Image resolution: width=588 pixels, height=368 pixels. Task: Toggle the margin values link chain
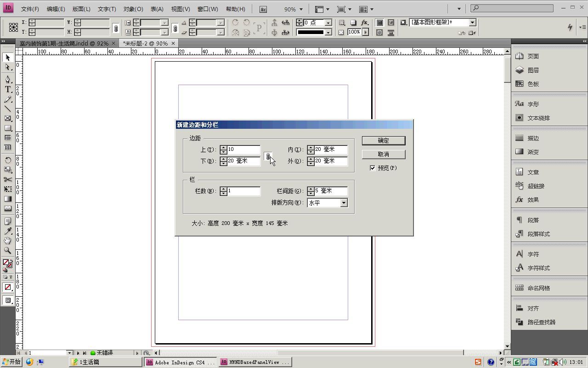click(268, 156)
